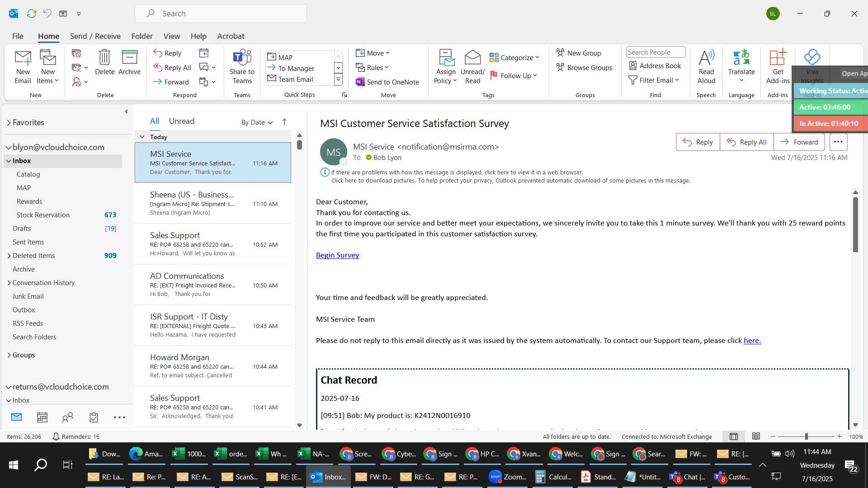Expand the Deleted Items folder
Screen dimensions: 868x488
(9, 256)
